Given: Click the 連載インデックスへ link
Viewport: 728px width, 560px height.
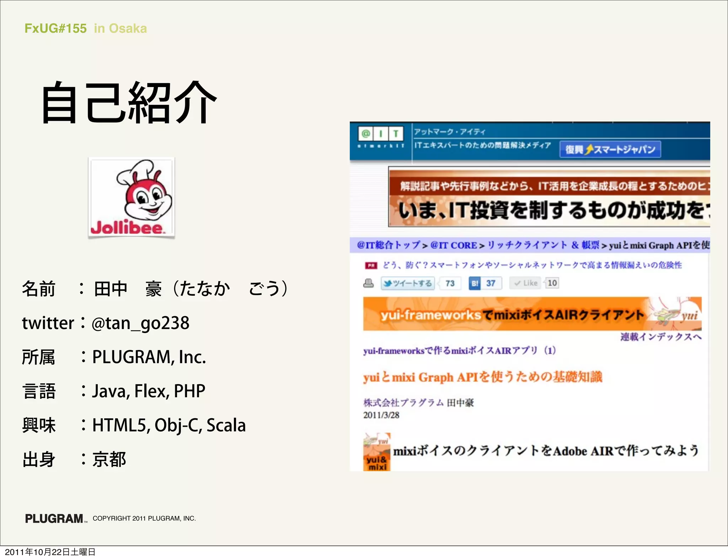Looking at the screenshot, I should 661,336.
